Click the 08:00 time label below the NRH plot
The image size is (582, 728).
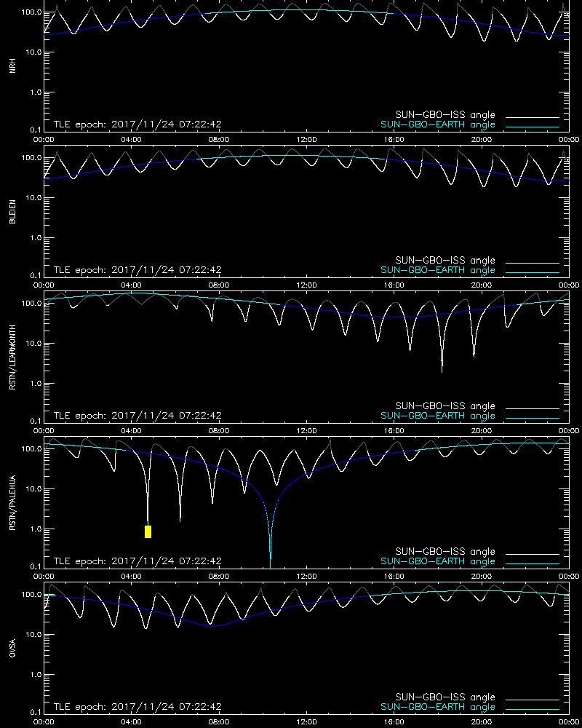pyautogui.click(x=218, y=140)
